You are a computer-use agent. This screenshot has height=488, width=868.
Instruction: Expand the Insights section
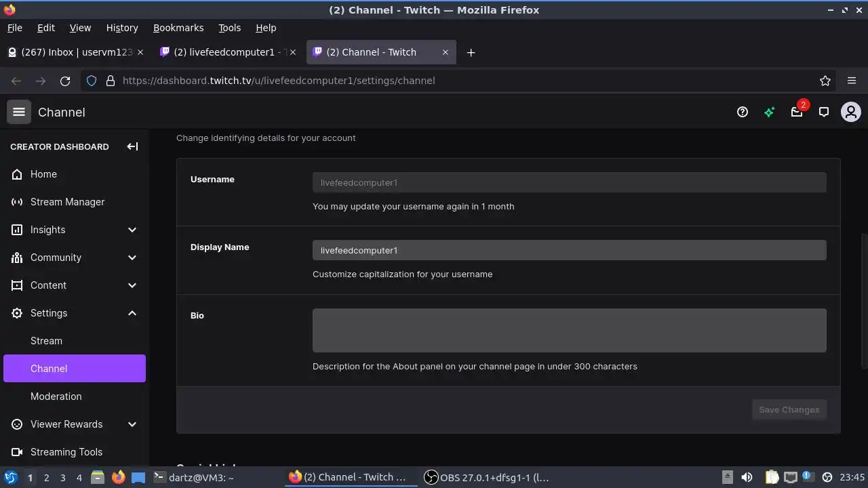pos(75,230)
